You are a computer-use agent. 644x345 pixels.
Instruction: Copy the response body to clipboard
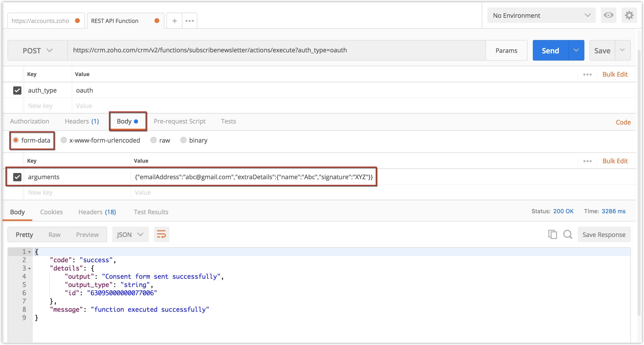[x=552, y=234]
